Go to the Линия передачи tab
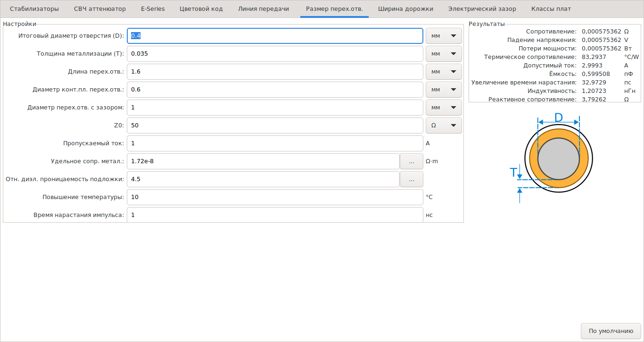Image resolution: width=644 pixels, height=342 pixels. click(x=264, y=9)
